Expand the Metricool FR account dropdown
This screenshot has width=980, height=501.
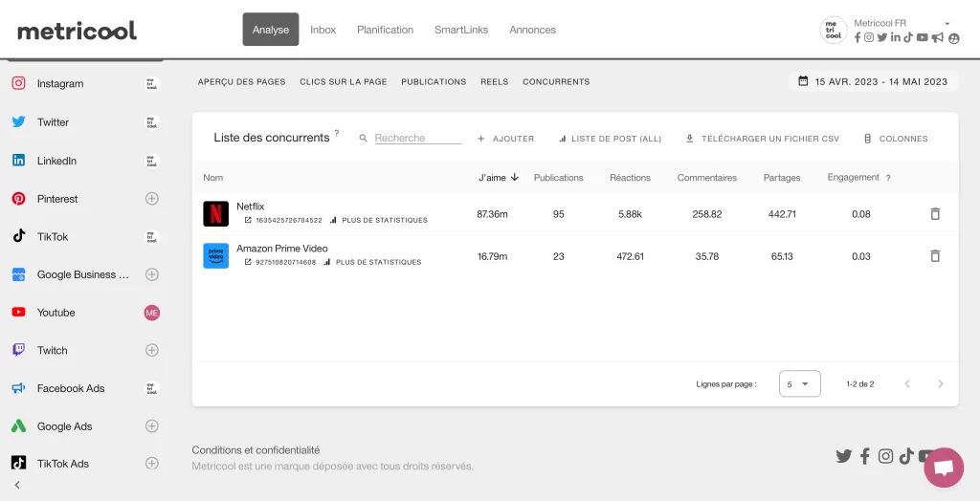click(947, 24)
